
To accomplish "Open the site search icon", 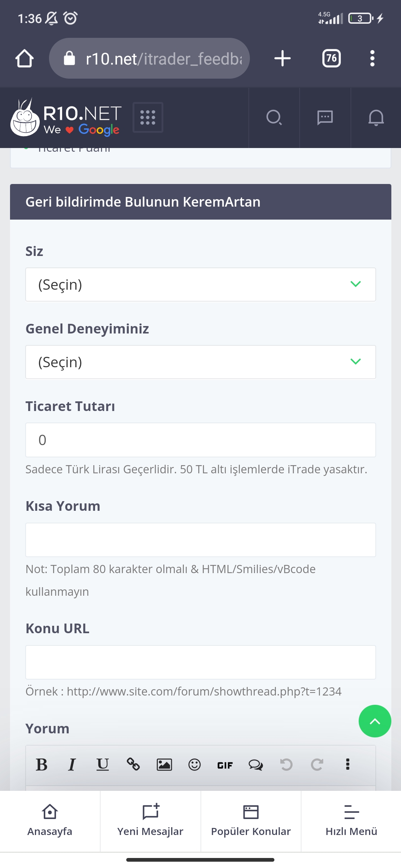I will pos(274,118).
